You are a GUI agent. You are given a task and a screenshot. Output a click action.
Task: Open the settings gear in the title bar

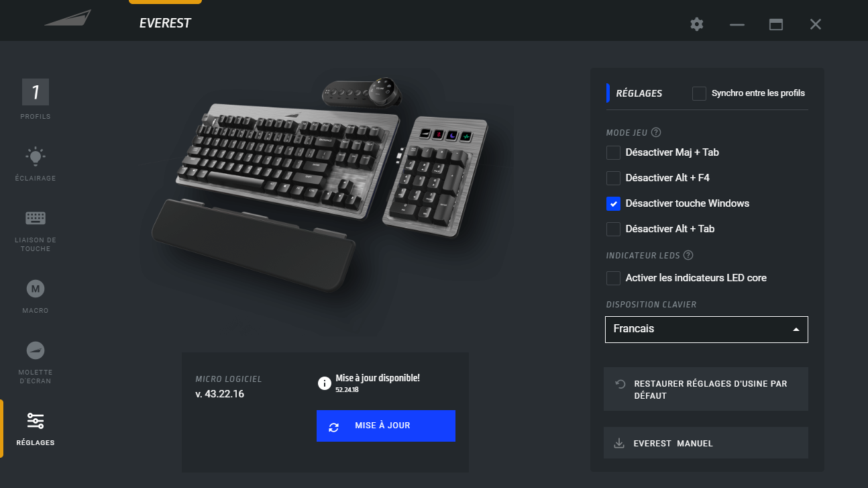[697, 24]
